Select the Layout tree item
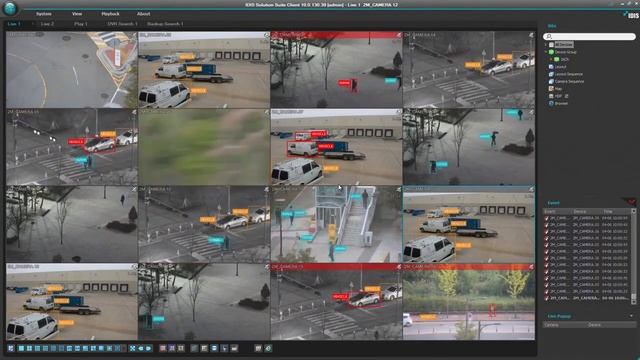Screen dimensions: 640x360 (x=560, y=67)
